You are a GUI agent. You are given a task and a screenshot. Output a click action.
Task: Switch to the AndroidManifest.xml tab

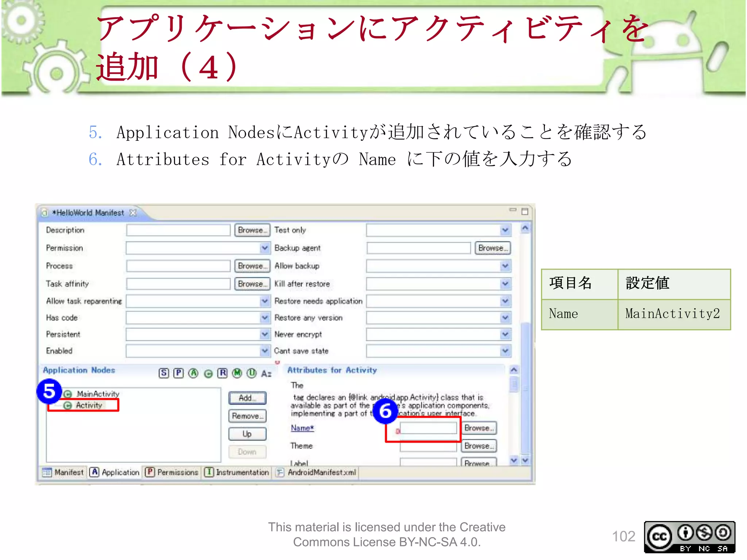[x=316, y=472]
